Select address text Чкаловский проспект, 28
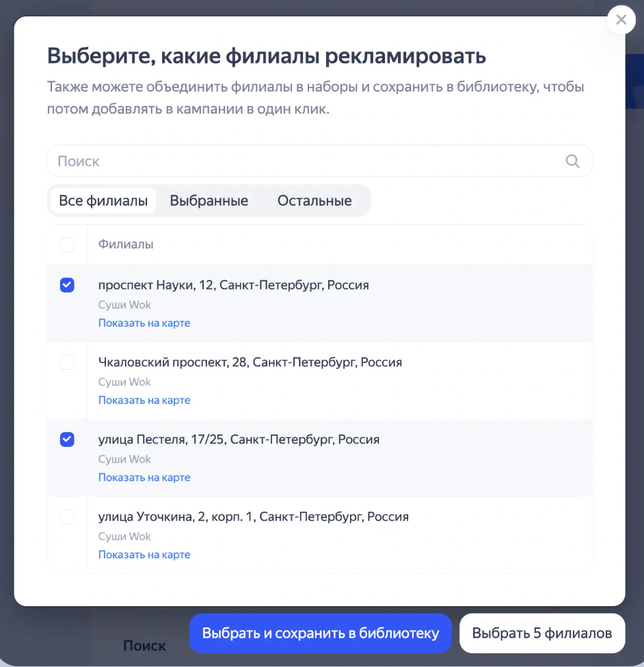The image size is (644, 667). pos(250,362)
